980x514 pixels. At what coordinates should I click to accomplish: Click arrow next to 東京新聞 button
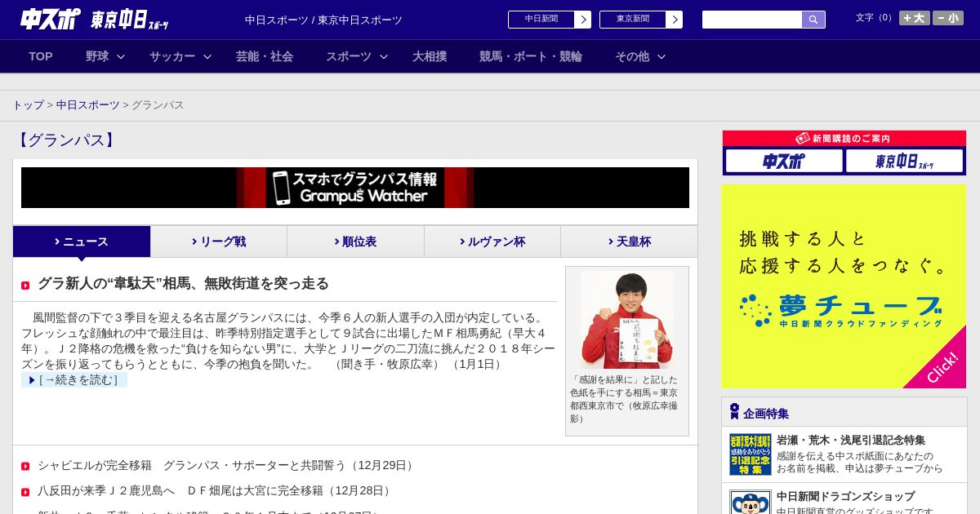pos(675,20)
